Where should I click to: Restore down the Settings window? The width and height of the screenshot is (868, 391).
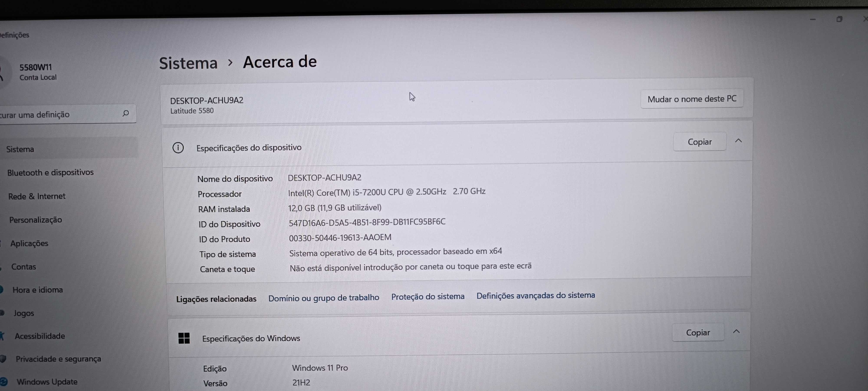click(x=839, y=19)
